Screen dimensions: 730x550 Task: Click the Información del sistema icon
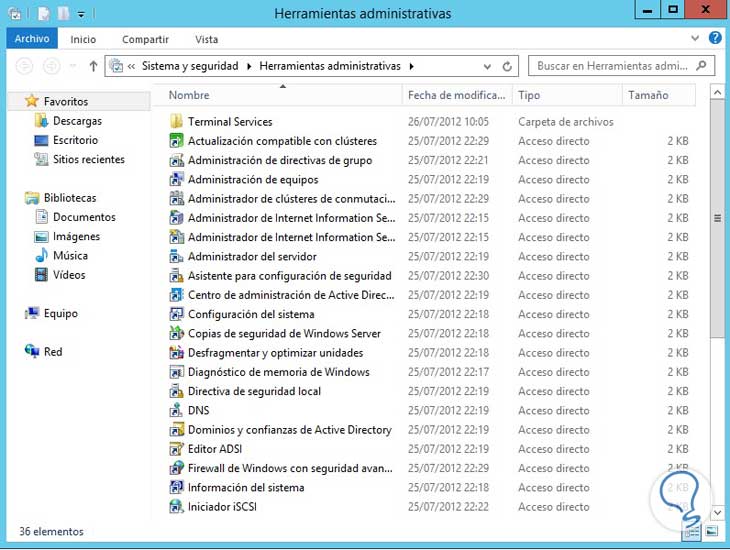point(176,488)
